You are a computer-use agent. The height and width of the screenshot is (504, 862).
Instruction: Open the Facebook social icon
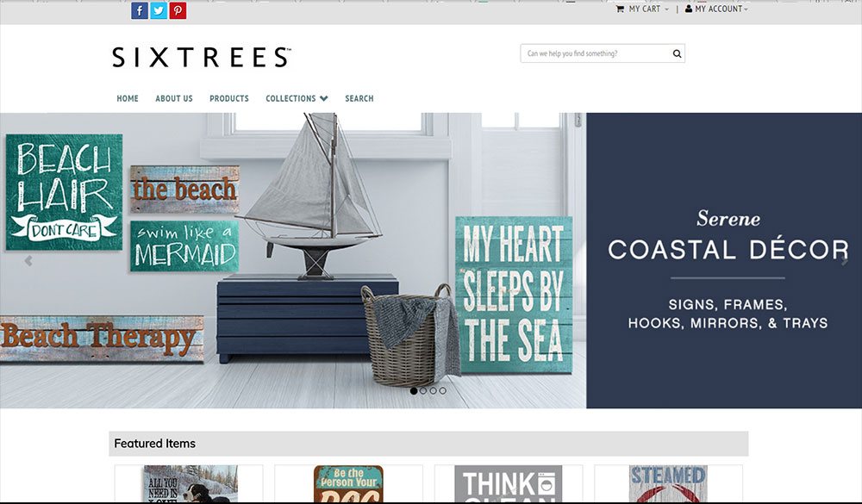click(140, 10)
